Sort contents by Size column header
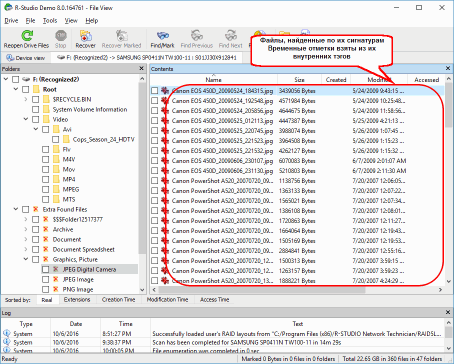 tap(299, 80)
